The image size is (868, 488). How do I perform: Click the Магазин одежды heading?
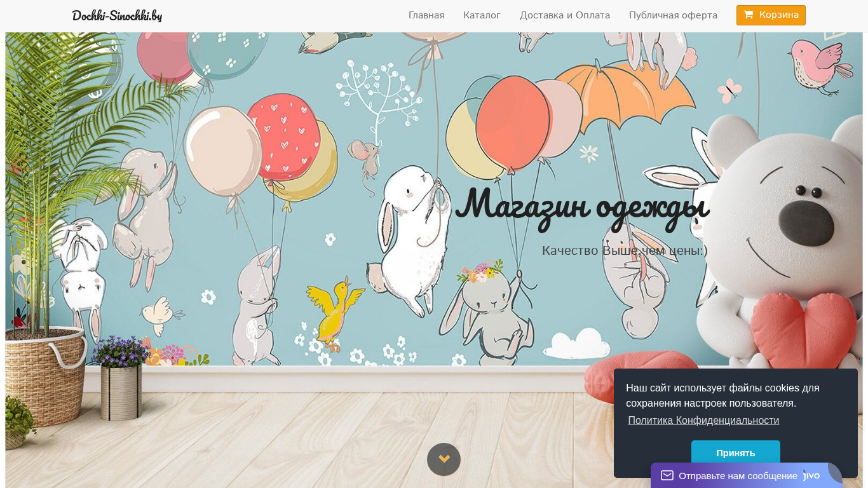pos(581,205)
